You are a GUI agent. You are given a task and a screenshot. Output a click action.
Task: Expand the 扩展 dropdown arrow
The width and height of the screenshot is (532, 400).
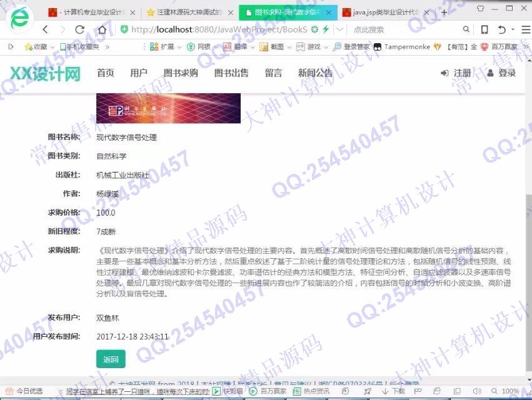click(x=179, y=47)
